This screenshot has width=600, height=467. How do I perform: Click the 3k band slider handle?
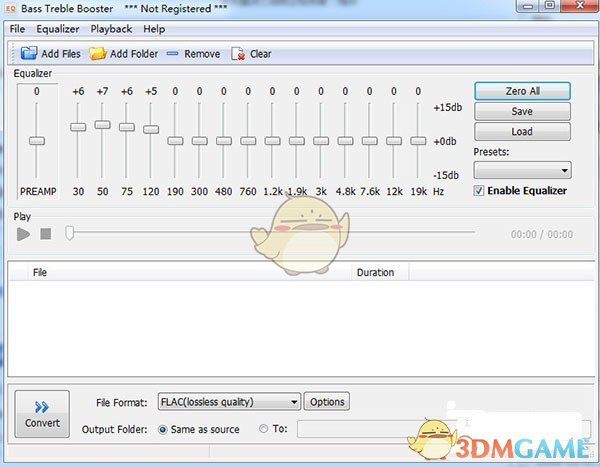[321, 141]
